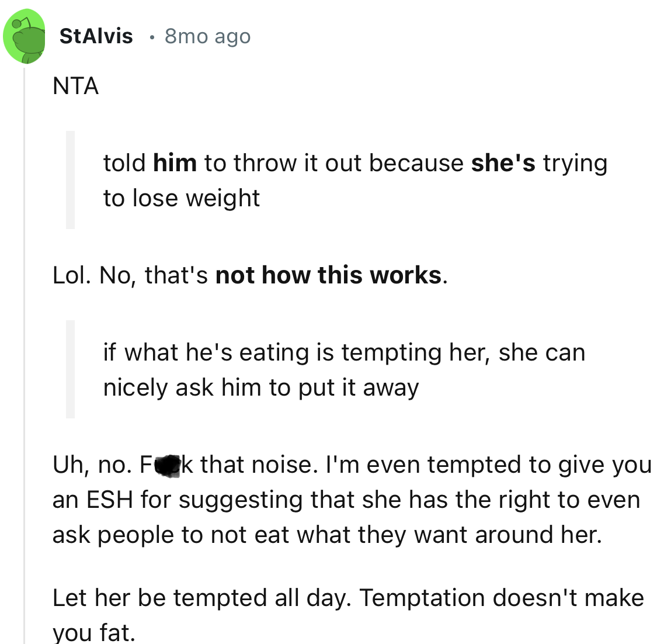
Task: Select the NTA verdict text
Action: pos(77,86)
